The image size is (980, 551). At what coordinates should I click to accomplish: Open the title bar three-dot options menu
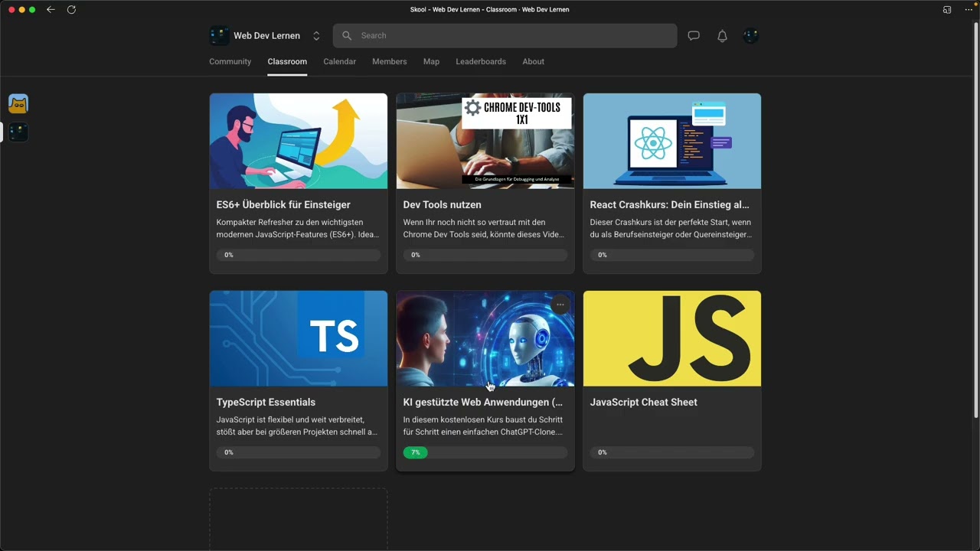pyautogui.click(x=969, y=9)
